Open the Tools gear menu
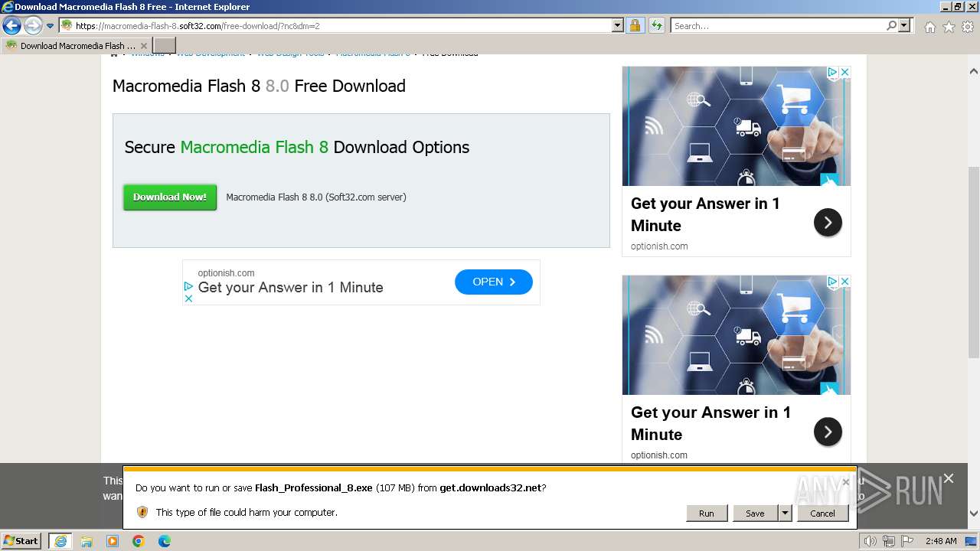The image size is (980, 551). pos(968,27)
